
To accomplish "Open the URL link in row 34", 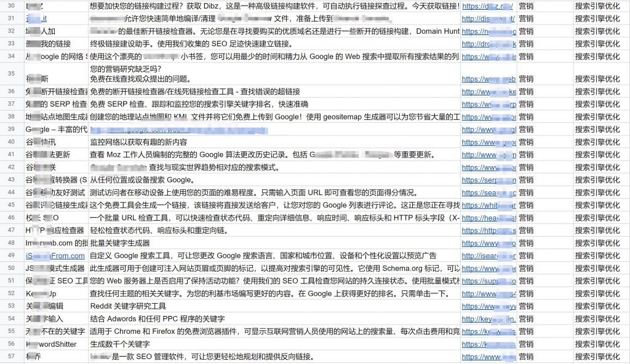I will [489, 57].
